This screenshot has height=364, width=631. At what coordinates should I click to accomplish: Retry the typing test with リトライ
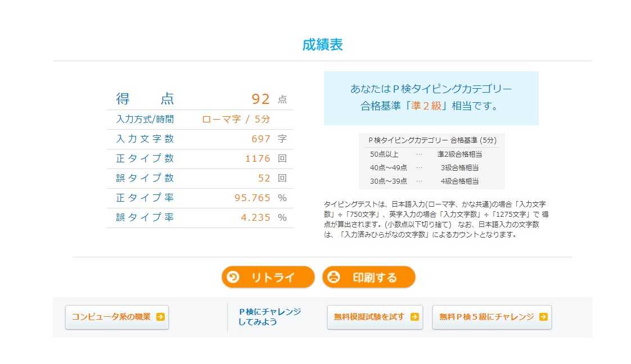pos(268,277)
